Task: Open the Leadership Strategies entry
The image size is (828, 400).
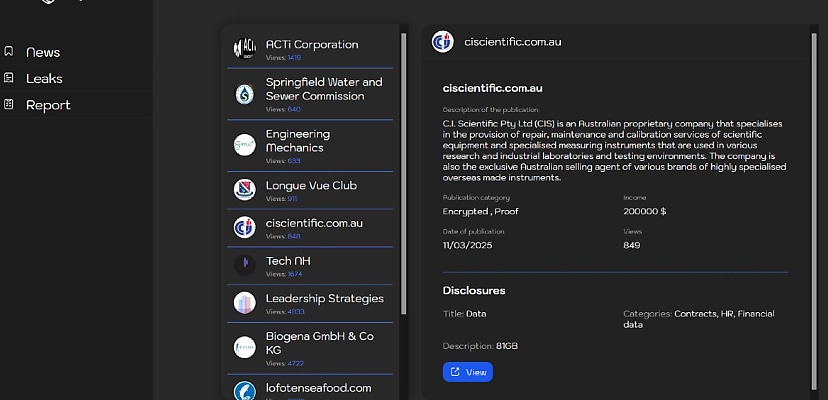Action: click(310, 303)
